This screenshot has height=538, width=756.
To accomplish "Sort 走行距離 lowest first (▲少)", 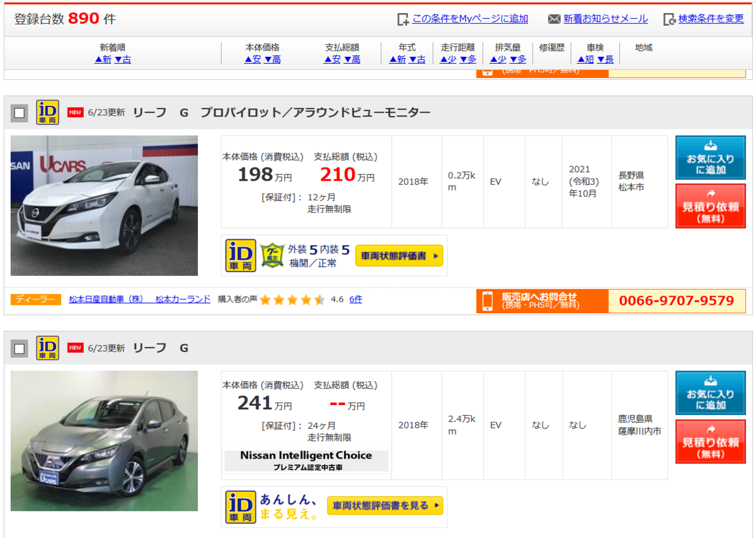I will [448, 59].
